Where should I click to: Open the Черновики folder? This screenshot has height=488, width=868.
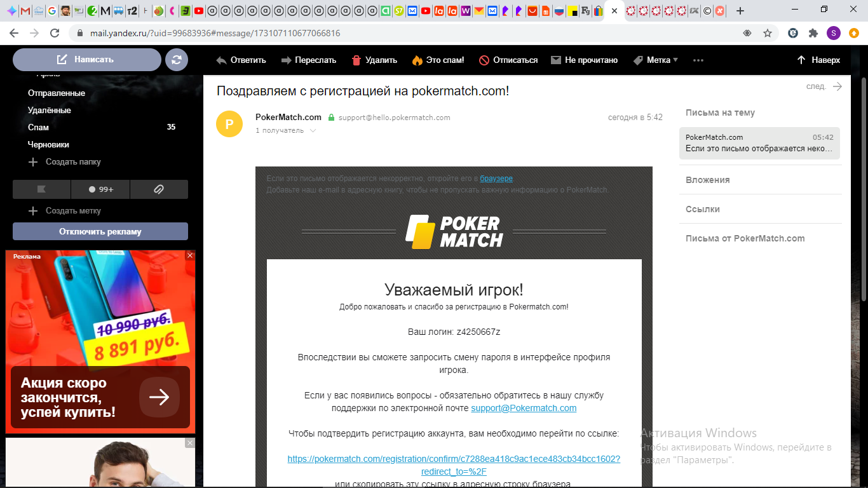(48, 145)
